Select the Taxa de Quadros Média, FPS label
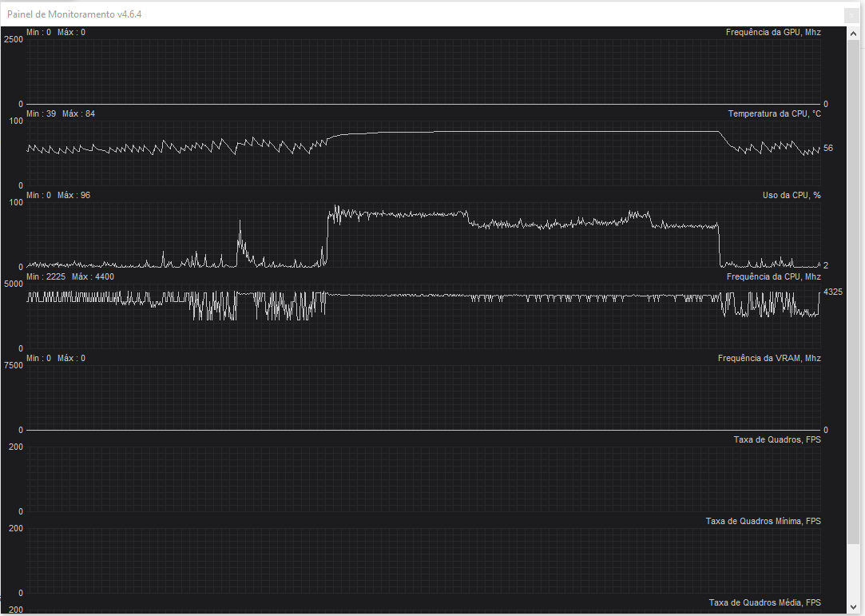865x616 pixels. coord(764,602)
